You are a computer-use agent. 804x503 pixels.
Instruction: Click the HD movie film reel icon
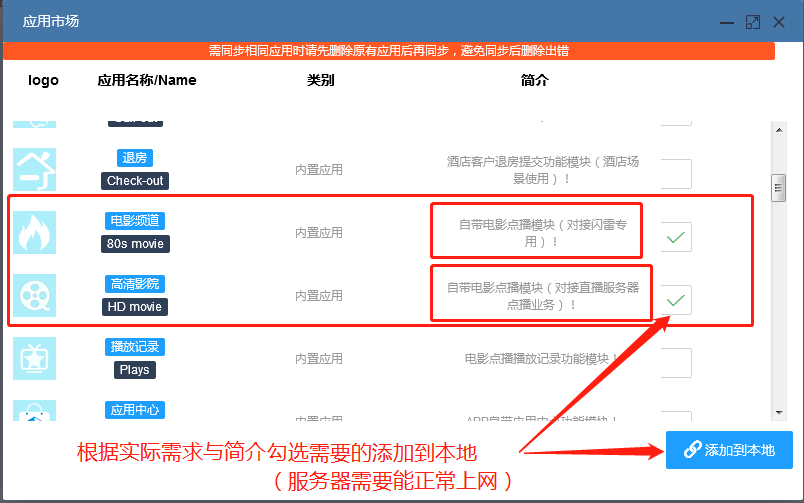coord(35,295)
